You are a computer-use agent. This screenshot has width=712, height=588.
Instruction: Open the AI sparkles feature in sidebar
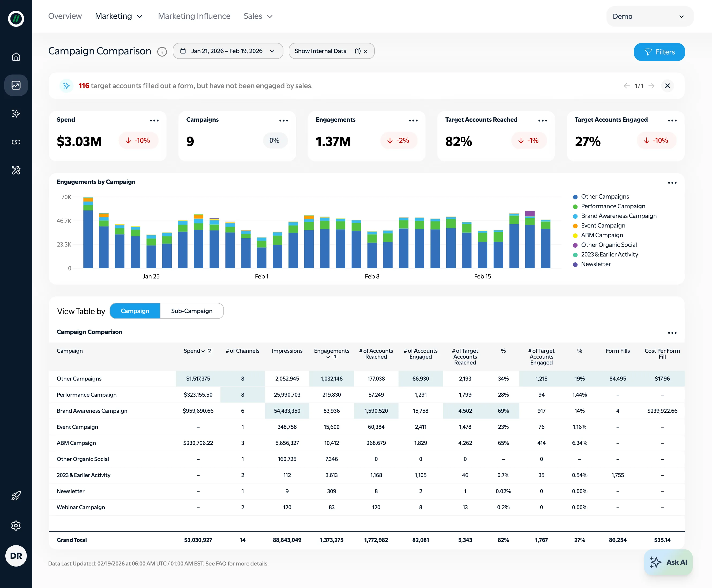[16, 114]
